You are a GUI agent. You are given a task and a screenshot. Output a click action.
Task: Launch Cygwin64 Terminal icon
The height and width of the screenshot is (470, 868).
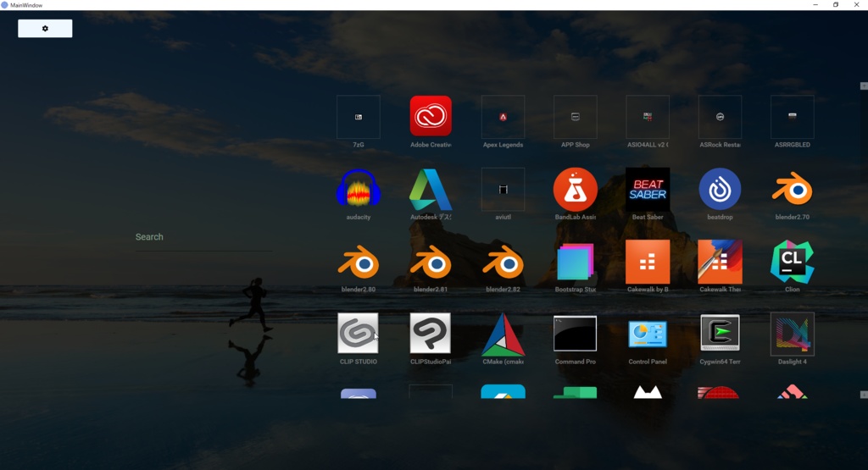(720, 333)
